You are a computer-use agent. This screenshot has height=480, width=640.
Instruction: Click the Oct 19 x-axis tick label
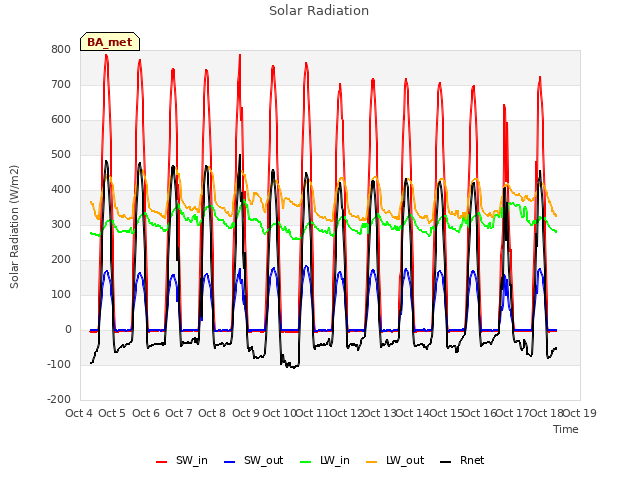tap(580, 413)
